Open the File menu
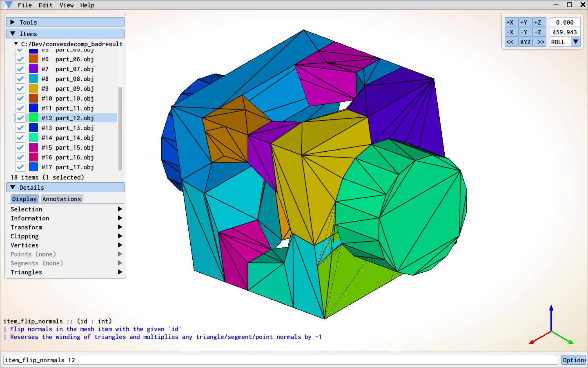The image size is (588, 368). [x=25, y=5]
